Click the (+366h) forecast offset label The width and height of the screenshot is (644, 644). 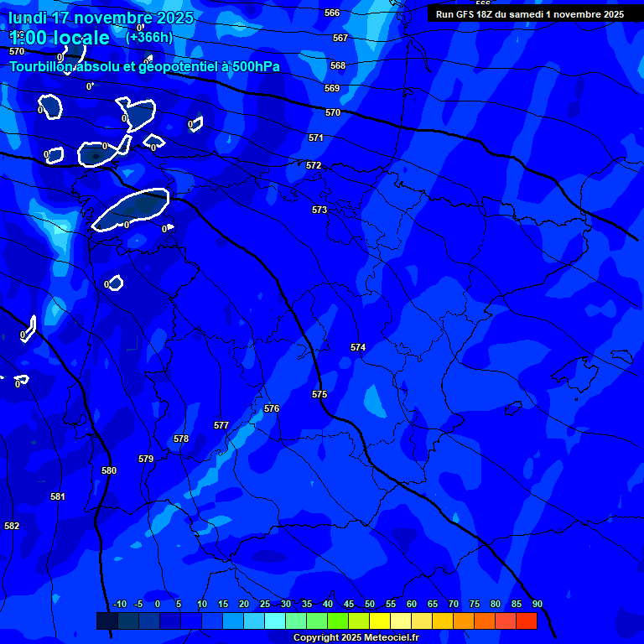click(x=148, y=38)
